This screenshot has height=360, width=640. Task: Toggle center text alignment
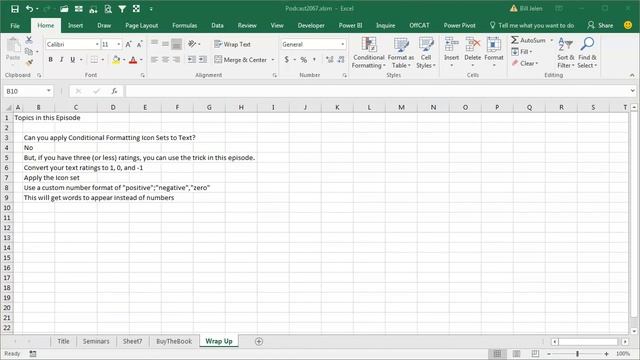coord(165,60)
